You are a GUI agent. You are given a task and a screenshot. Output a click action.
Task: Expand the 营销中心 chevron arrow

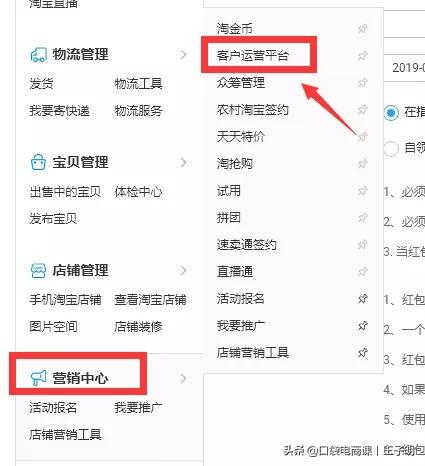(183, 379)
